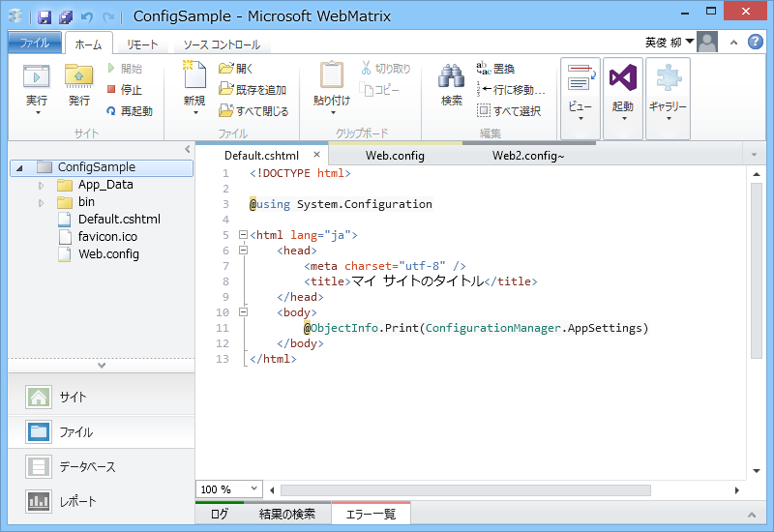This screenshot has height=532, width=774.
Task: Launch Visual Studio via the 起動 icon
Action: [x=623, y=78]
